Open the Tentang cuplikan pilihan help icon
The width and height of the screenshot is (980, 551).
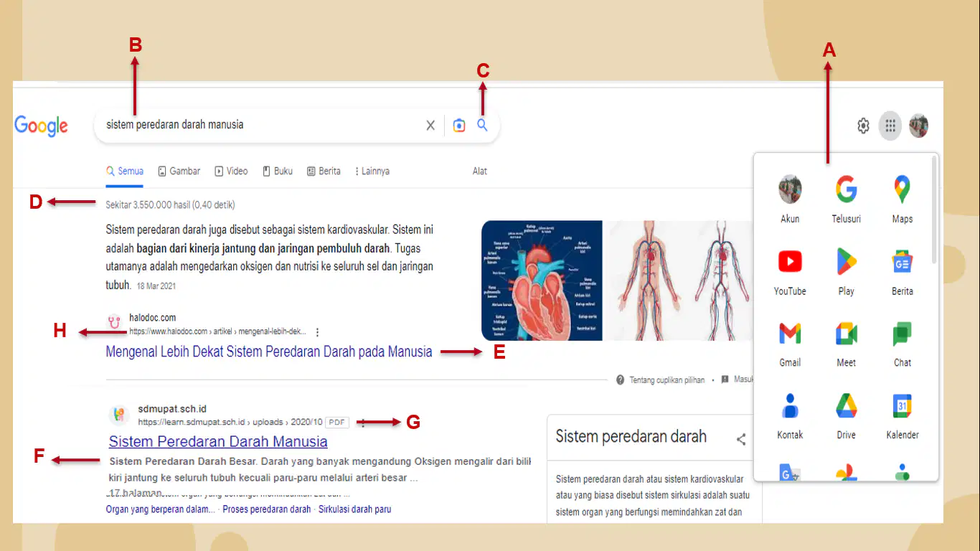(620, 380)
